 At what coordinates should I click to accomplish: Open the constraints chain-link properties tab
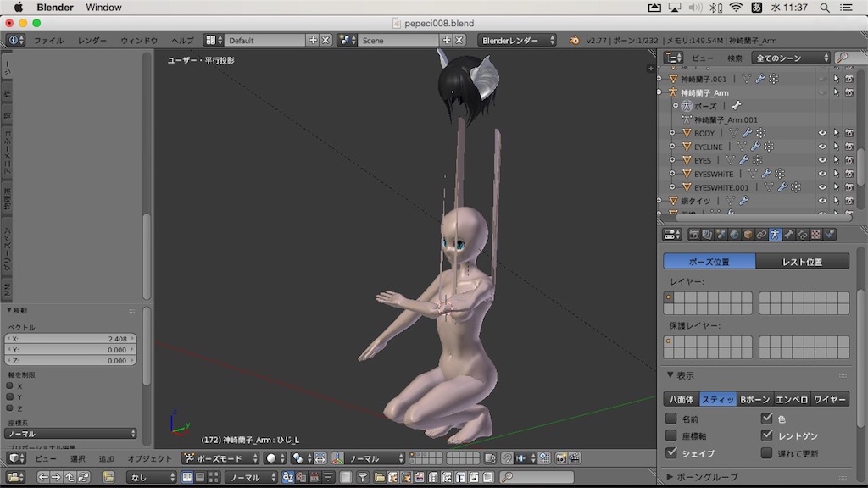tap(762, 235)
